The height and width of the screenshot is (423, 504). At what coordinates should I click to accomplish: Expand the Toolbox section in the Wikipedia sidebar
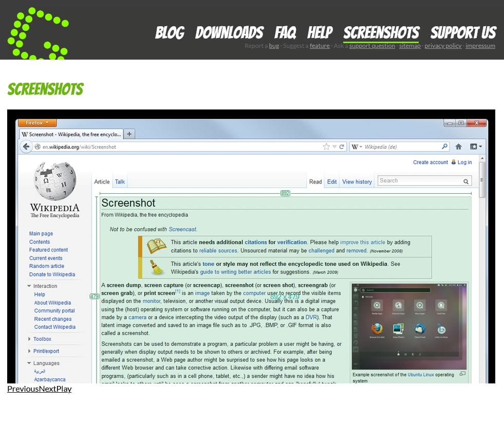(42, 339)
